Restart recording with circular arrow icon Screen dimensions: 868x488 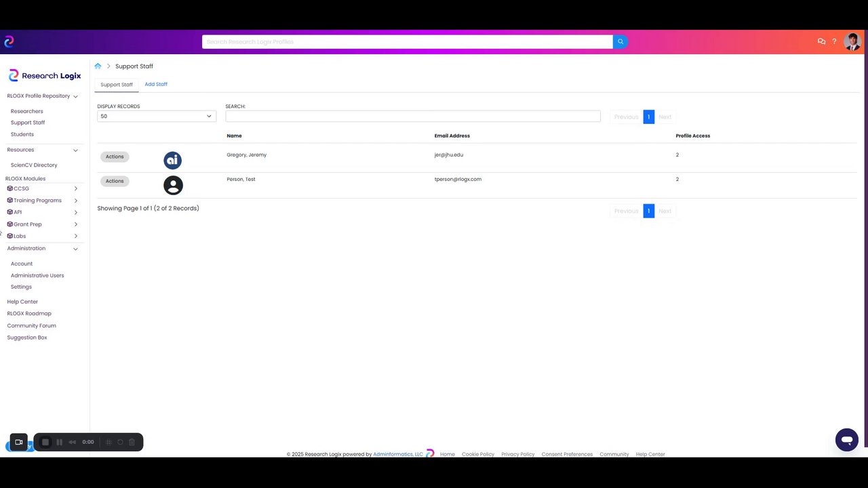pos(120,442)
